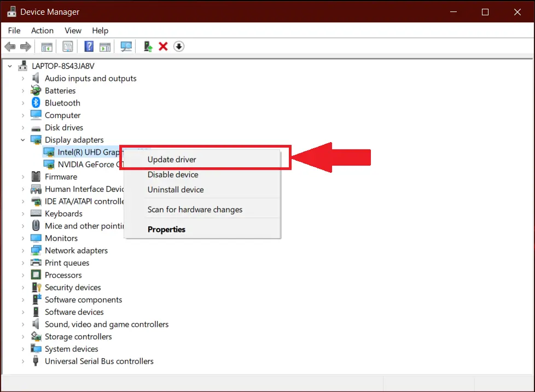
Task: Click the Properties toolbar icon
Action: click(x=68, y=46)
